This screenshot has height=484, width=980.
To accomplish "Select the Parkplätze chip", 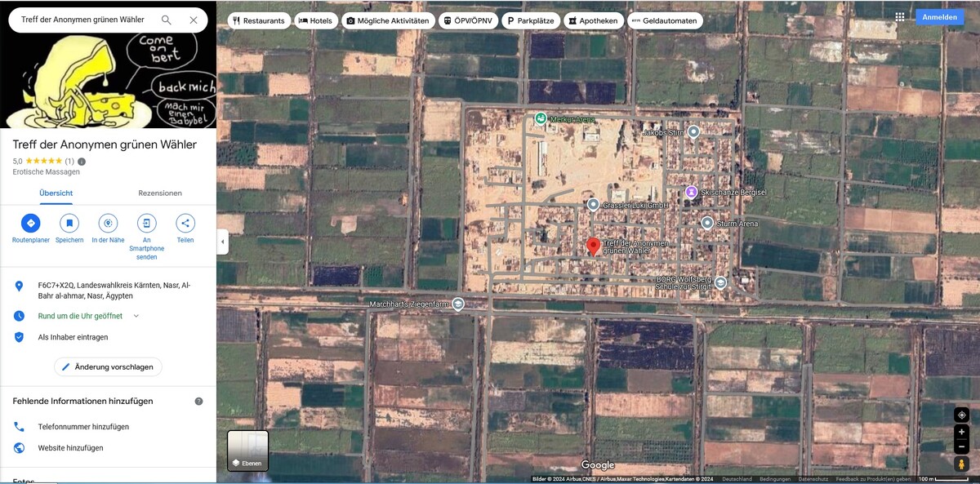I will [531, 20].
